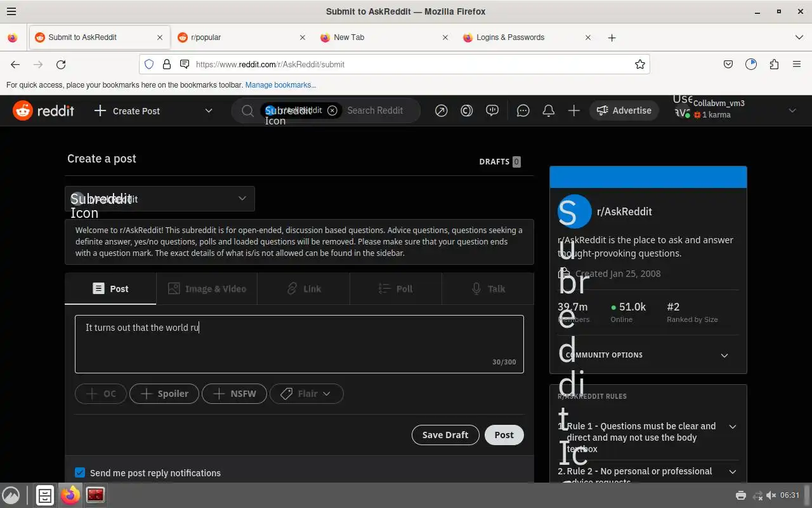This screenshot has width=812, height=508.
Task: Open a new browser tab
Action: click(612, 37)
